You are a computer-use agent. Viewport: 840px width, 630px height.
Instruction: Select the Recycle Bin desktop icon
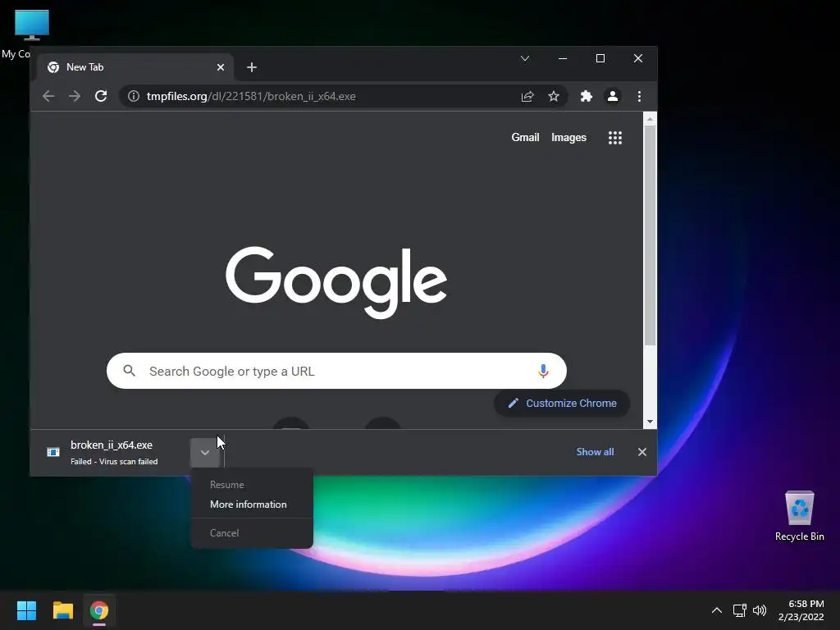[799, 515]
